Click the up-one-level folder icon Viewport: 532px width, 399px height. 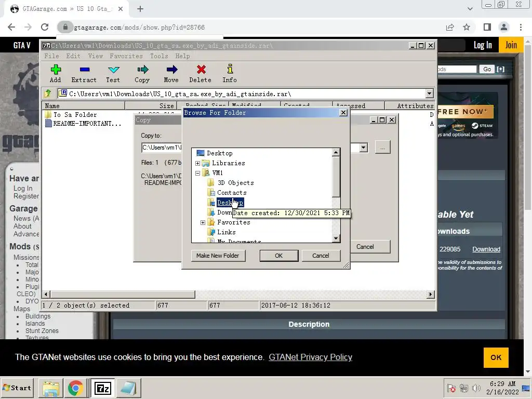click(x=48, y=94)
